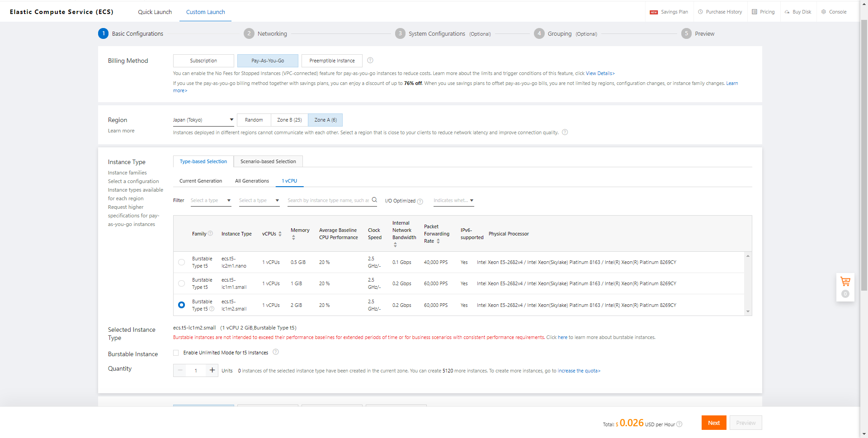Go to Preview step
The height and width of the screenshot is (438, 868).
click(698, 33)
